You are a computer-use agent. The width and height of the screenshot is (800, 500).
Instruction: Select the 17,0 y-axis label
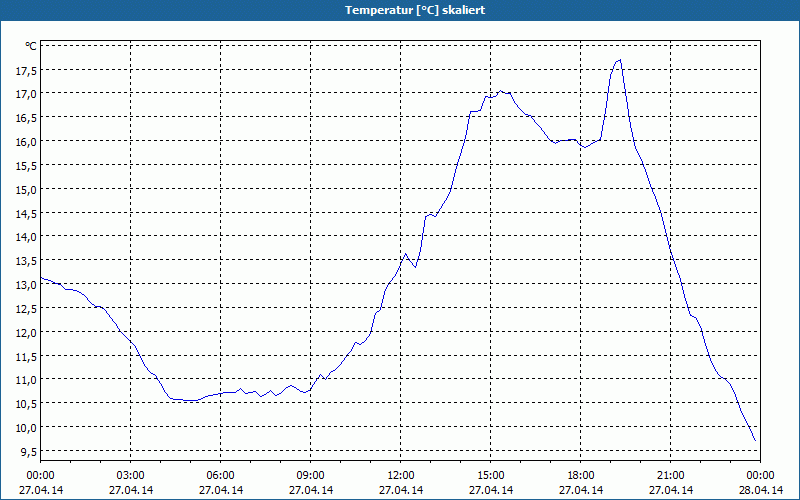click(27, 94)
